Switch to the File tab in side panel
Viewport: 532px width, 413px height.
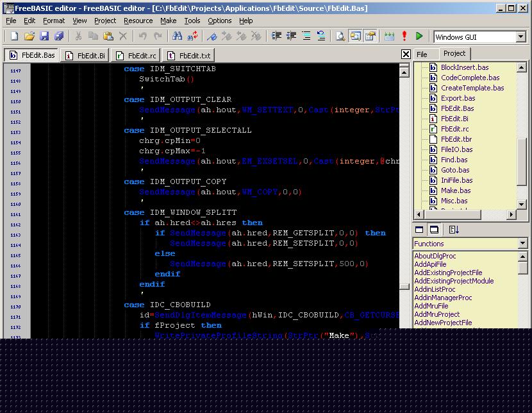[x=422, y=55]
